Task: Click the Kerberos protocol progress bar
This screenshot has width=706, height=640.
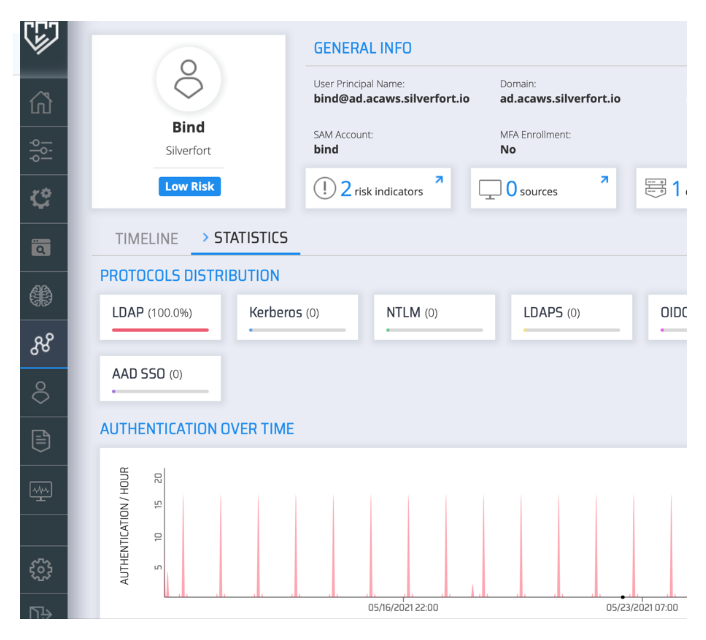Action: [x=297, y=329]
